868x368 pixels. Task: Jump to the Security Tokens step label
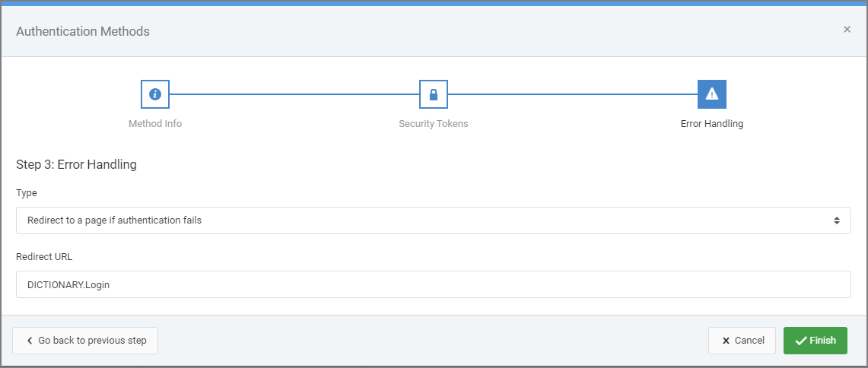click(x=434, y=123)
